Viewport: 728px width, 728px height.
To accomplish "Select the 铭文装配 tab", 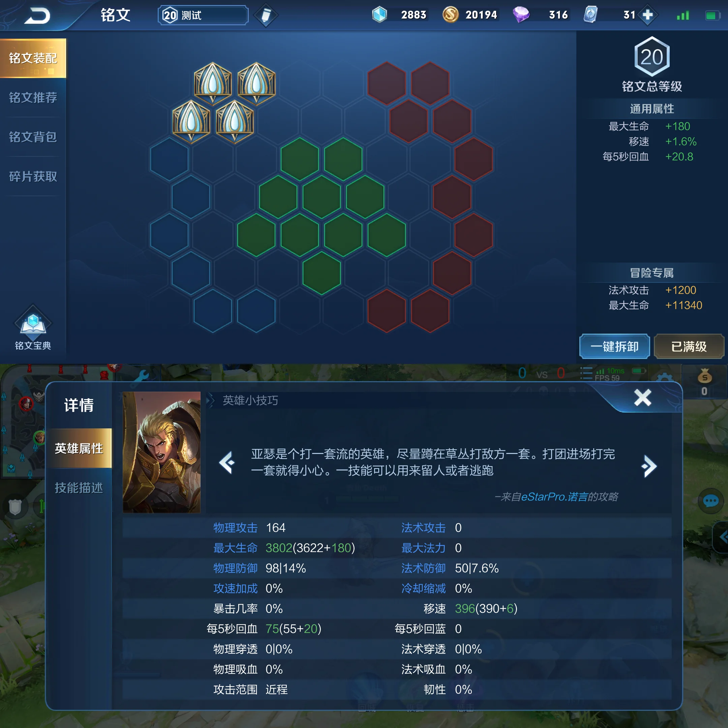I will tap(33, 58).
